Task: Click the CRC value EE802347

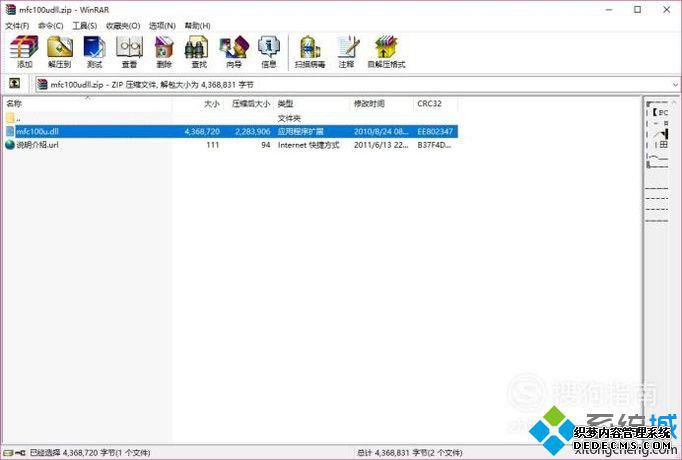Action: (435, 131)
